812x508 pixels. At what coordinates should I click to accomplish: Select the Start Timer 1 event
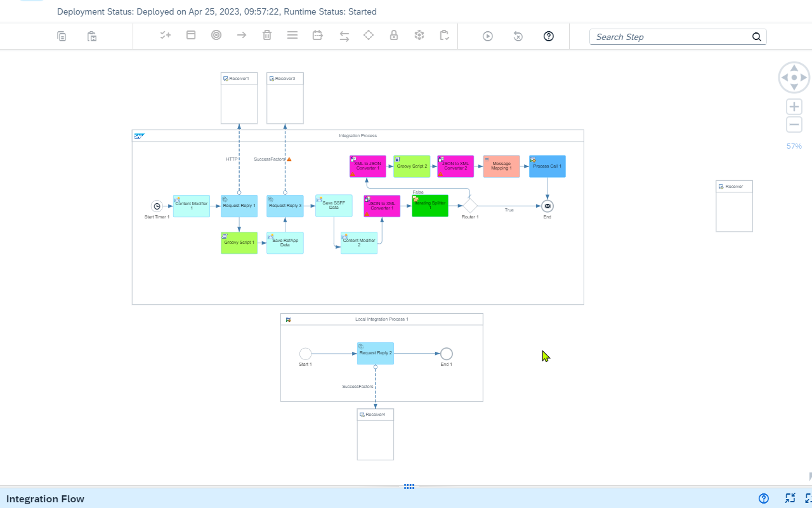coord(157,206)
